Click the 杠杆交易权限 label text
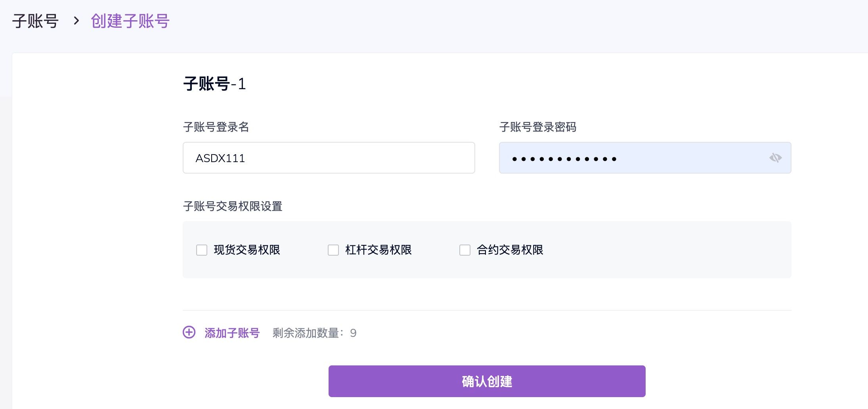The image size is (868, 409). (x=379, y=250)
